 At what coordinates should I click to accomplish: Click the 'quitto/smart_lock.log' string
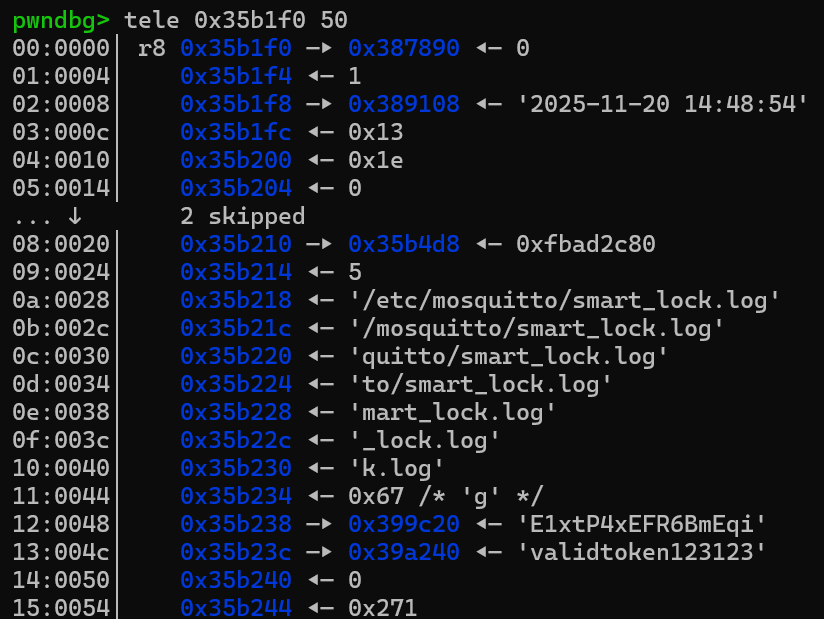click(508, 355)
